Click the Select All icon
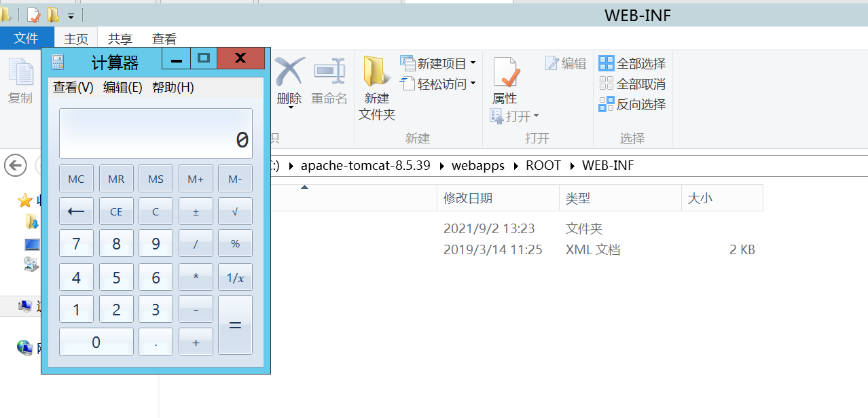This screenshot has height=418, width=868. click(606, 64)
